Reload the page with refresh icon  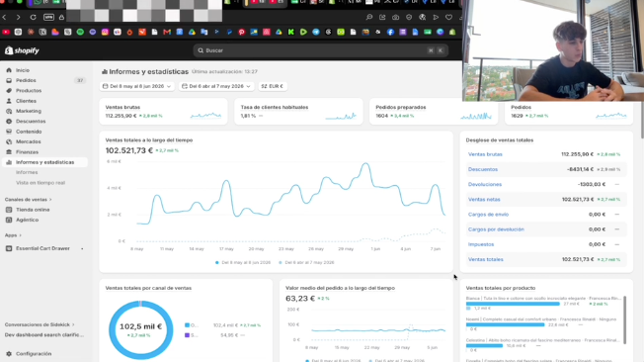point(34,17)
